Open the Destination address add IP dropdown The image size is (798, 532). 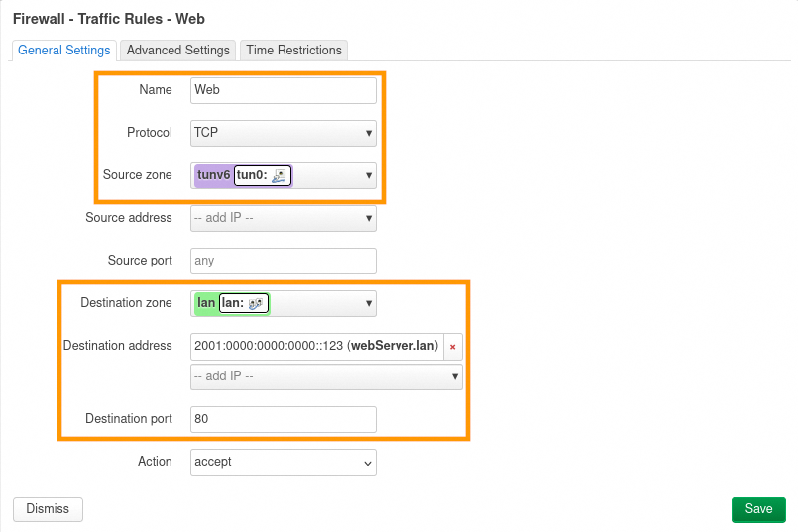click(x=326, y=376)
